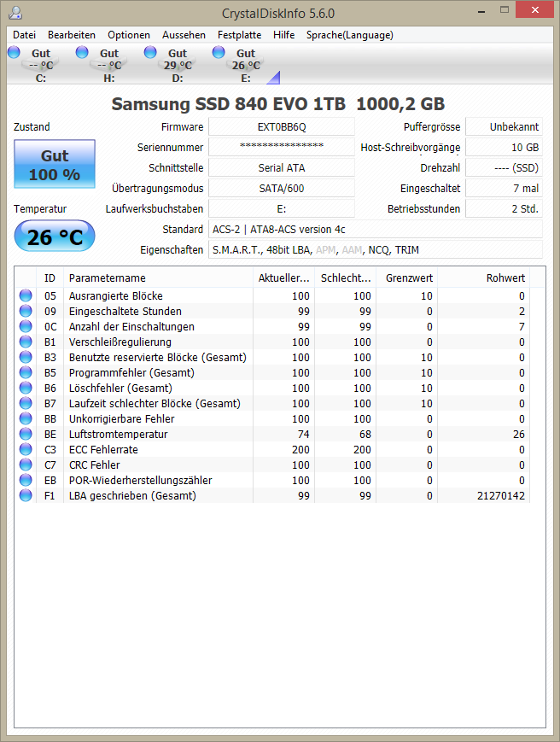The width and height of the screenshot is (560, 742).
Task: Click status orb for attribute 09 Eingeschaltete Stunden
Action: coord(26,311)
